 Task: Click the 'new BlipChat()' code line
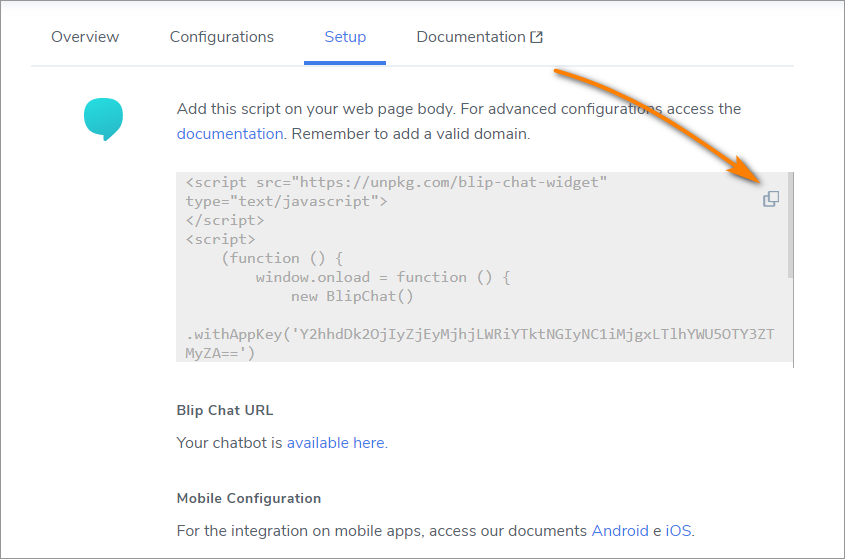[352, 296]
